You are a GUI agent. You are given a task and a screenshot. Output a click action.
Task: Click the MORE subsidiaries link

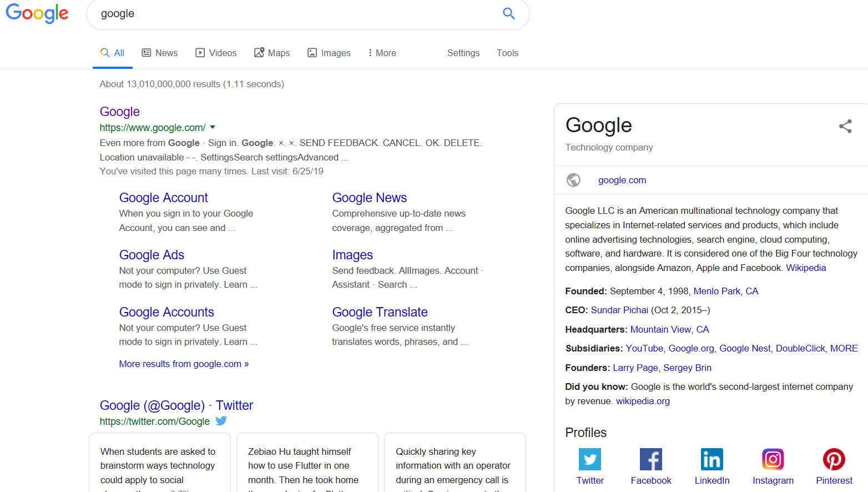coord(844,348)
